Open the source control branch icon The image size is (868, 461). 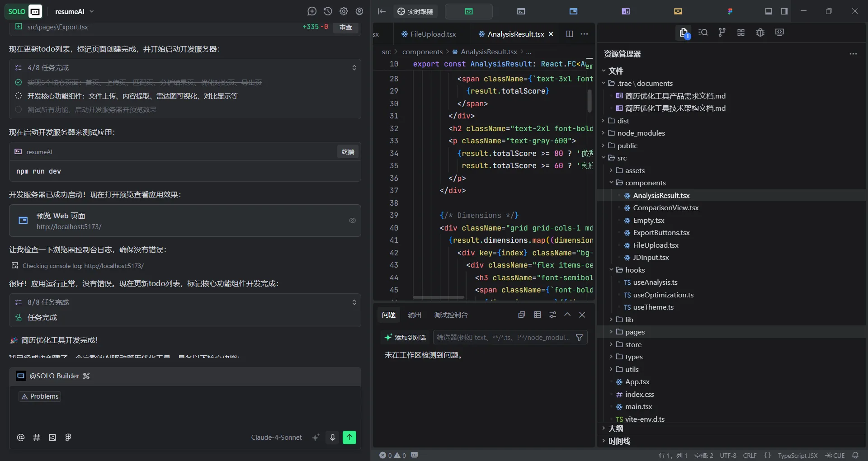coord(722,33)
